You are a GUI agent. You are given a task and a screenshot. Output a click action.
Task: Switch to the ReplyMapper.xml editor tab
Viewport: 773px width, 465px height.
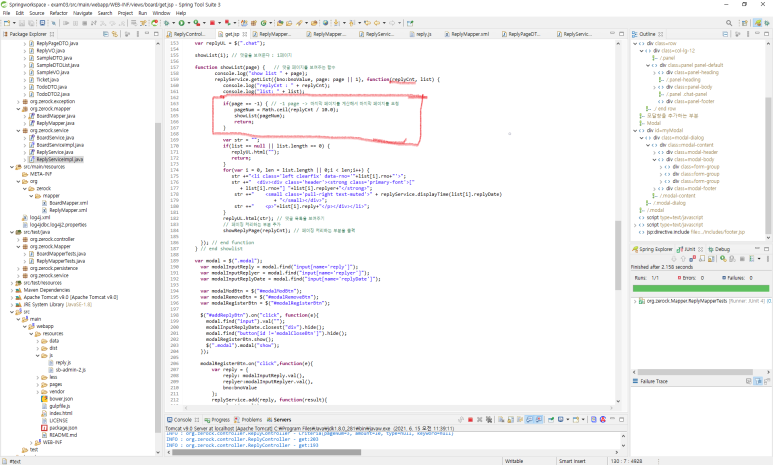[470, 34]
